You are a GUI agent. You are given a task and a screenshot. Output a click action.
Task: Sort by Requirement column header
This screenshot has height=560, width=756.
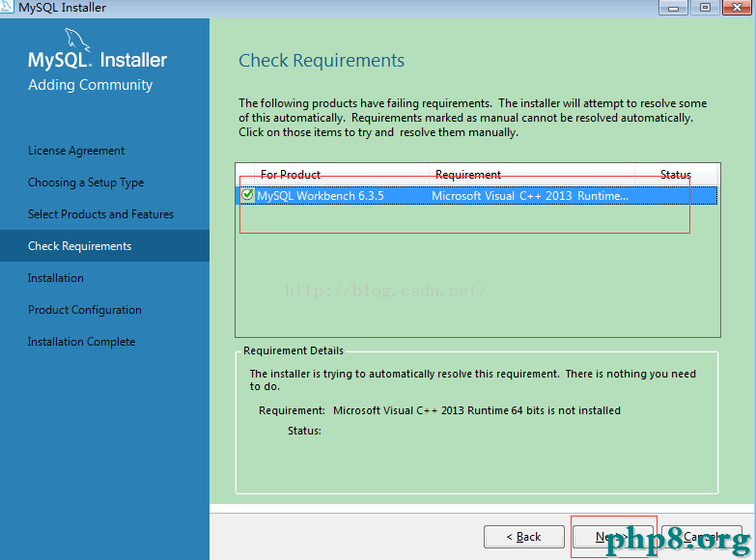pos(532,174)
